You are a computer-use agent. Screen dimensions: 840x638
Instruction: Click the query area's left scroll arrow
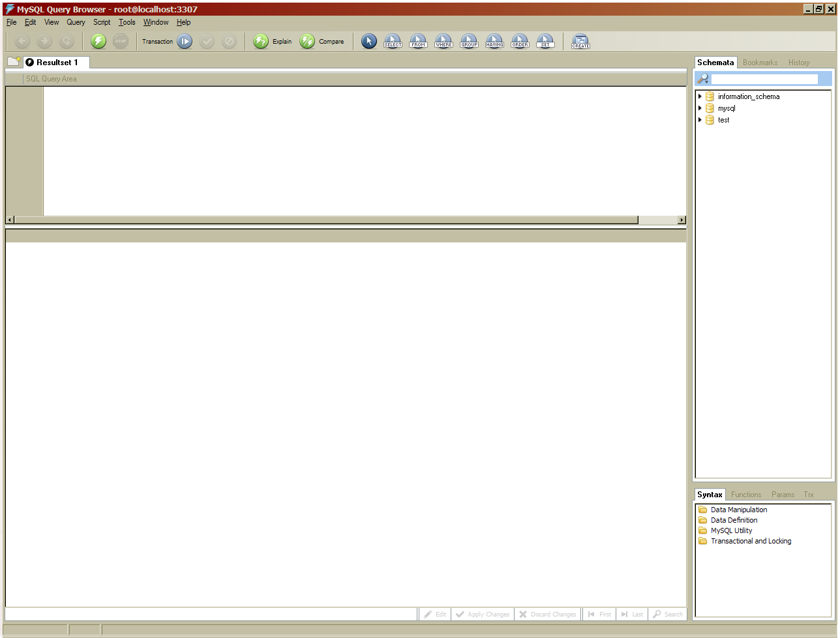pos(10,220)
